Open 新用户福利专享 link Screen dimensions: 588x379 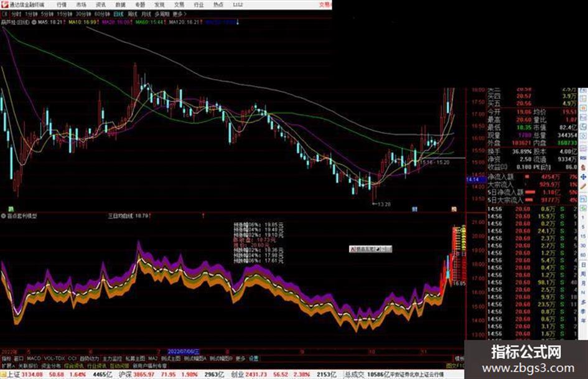click(x=150, y=365)
